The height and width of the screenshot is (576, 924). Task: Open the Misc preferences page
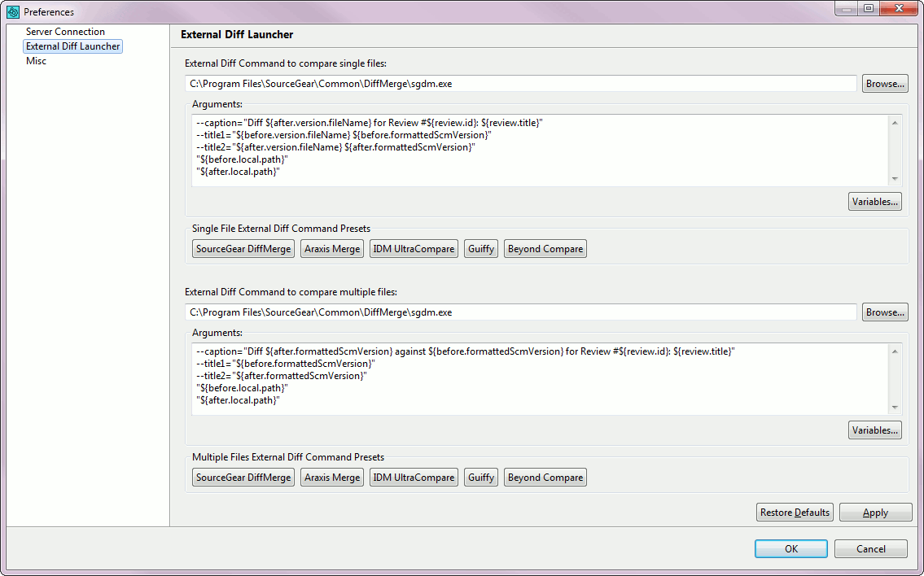(x=36, y=60)
